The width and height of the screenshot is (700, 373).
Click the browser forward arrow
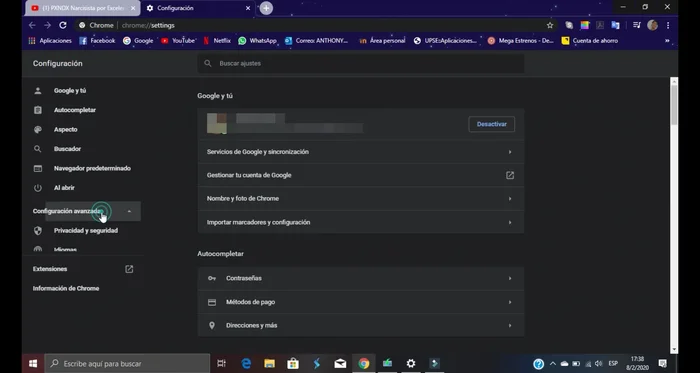[x=47, y=25]
